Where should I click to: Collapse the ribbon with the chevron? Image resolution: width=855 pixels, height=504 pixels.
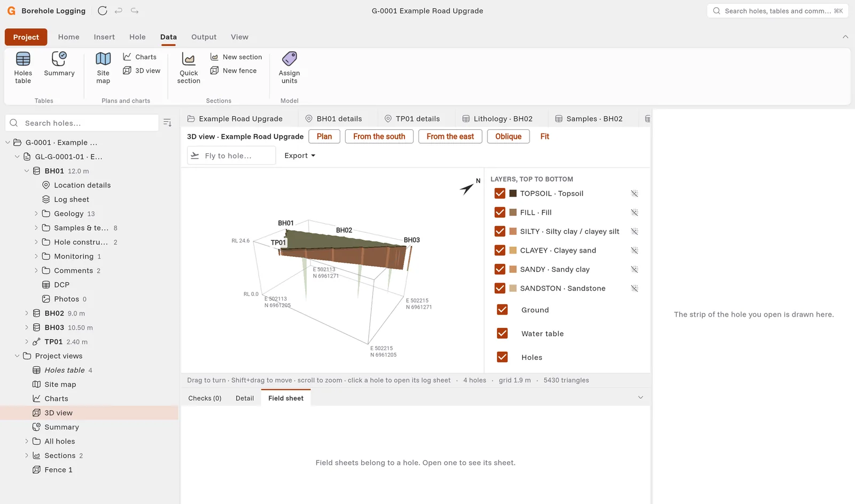click(x=845, y=37)
